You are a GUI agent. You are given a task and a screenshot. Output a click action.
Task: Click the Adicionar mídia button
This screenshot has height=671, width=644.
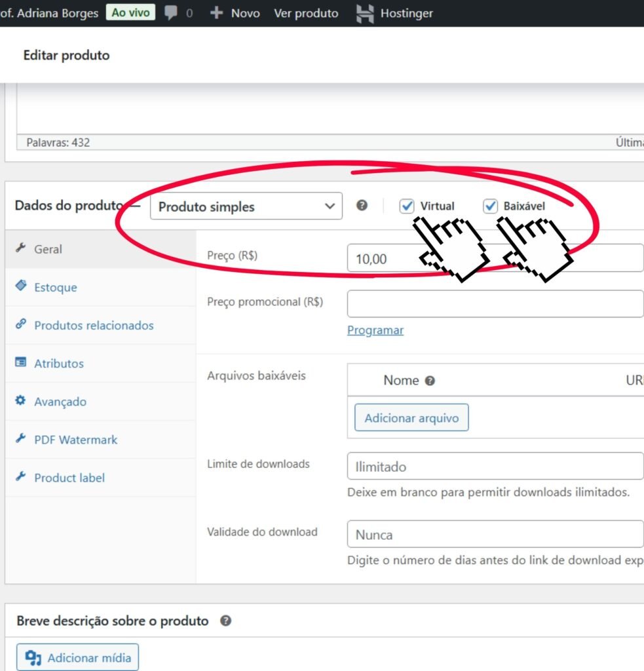[77, 657]
